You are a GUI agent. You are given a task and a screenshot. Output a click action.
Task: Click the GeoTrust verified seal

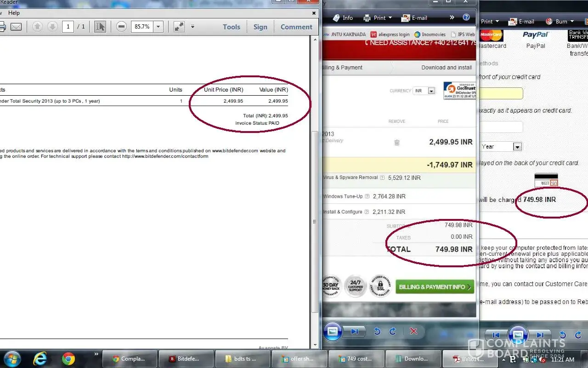pyautogui.click(x=459, y=91)
